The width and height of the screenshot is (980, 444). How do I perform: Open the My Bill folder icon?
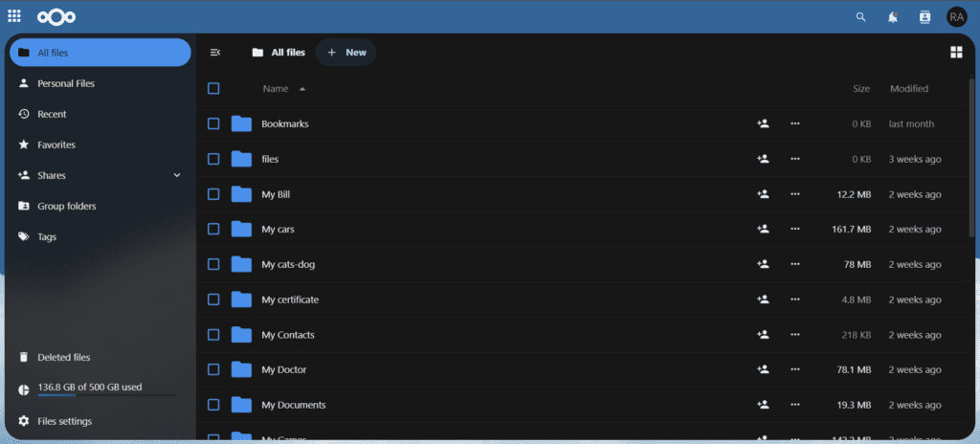point(241,194)
